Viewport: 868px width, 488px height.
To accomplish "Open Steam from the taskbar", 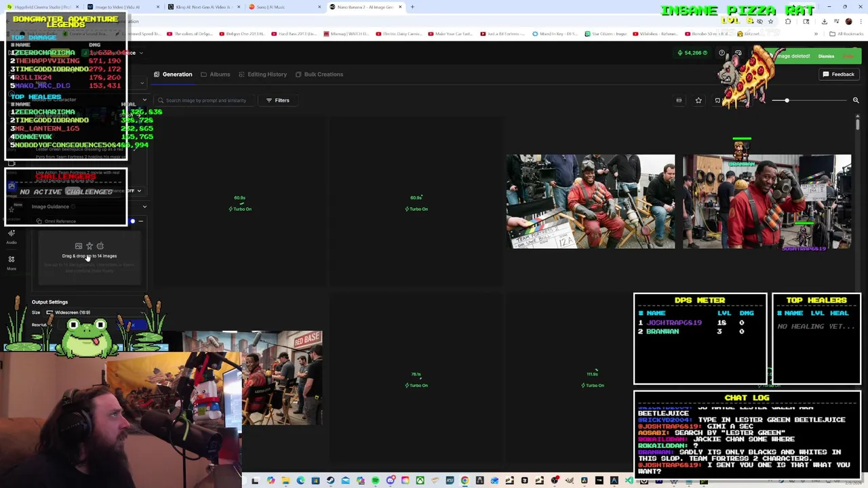I will pos(330,481).
